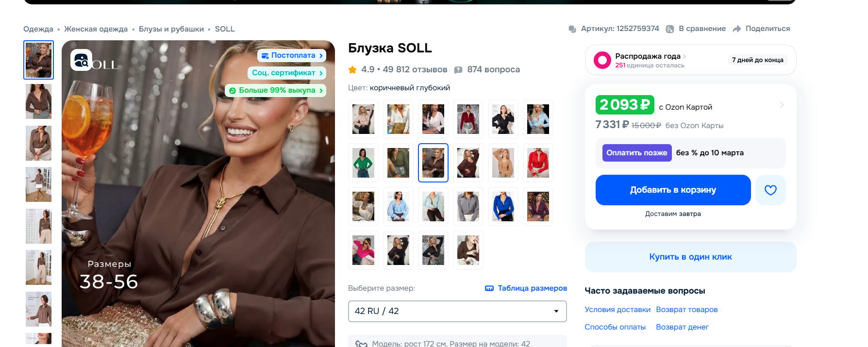This screenshot has width=868, height=347.
Task: Click Оплатить позже purple button
Action: [x=637, y=153]
